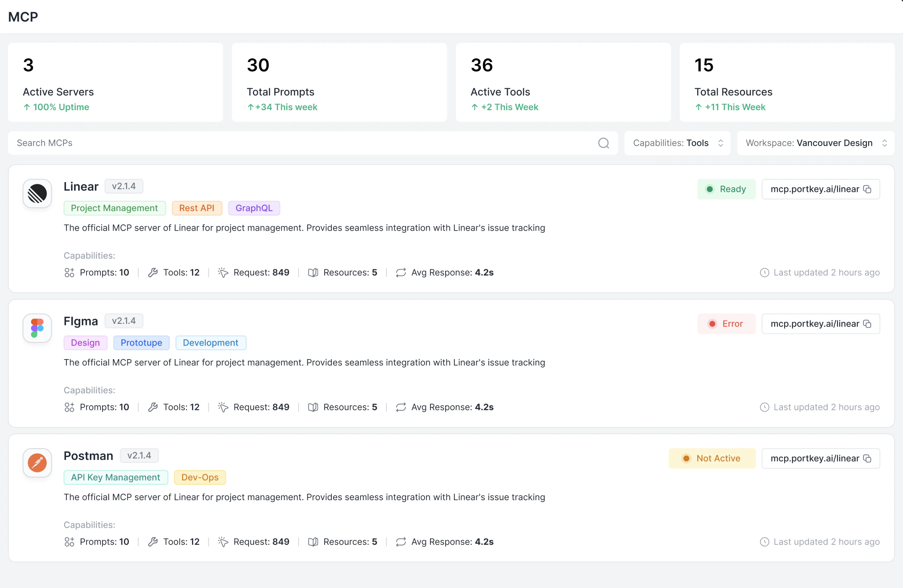Click the search magnifier icon
Image resolution: width=903 pixels, height=588 pixels.
pos(604,143)
